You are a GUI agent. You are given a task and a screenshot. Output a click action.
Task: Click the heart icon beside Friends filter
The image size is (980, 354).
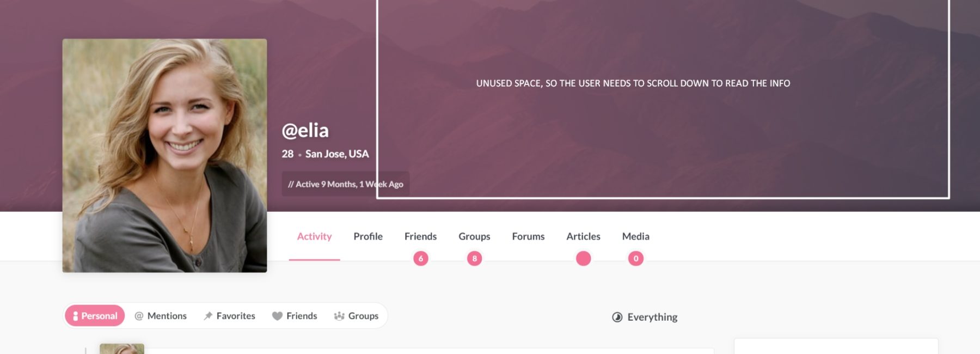[x=277, y=316]
